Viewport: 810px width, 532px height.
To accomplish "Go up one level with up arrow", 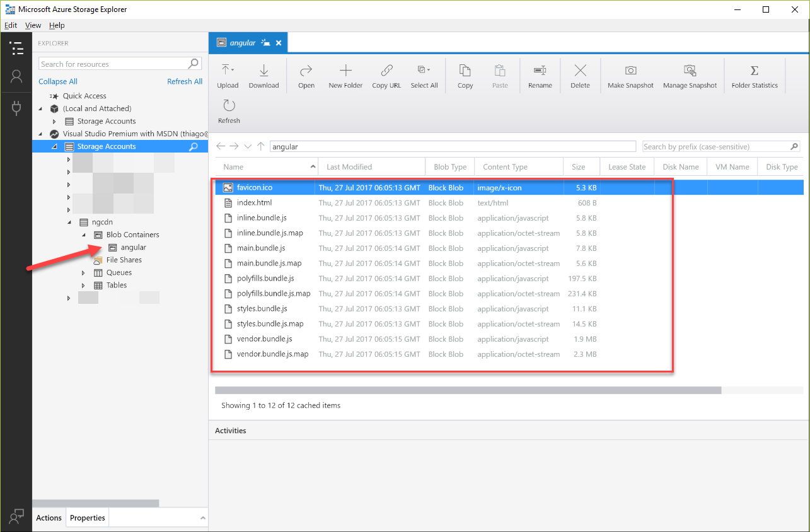I will tap(261, 146).
